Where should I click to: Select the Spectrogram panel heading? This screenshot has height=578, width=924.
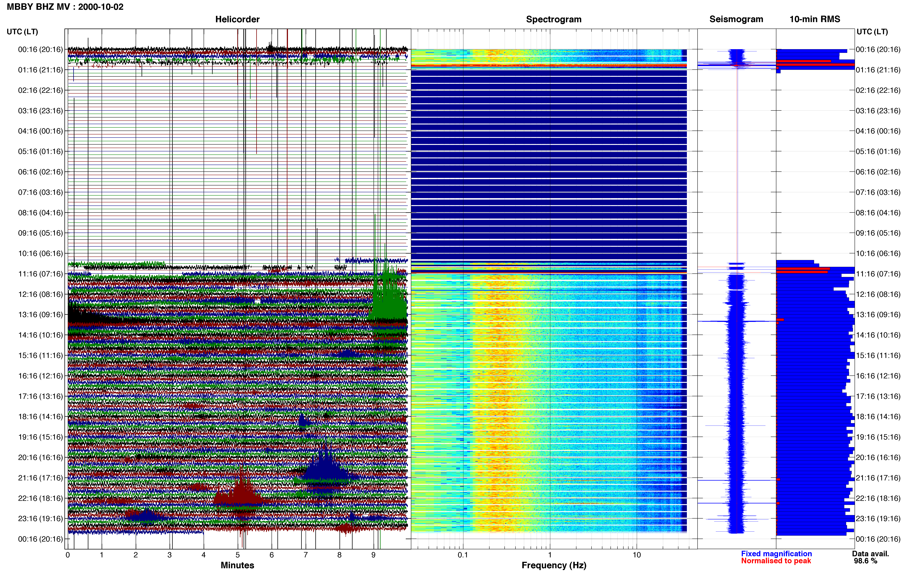[554, 19]
